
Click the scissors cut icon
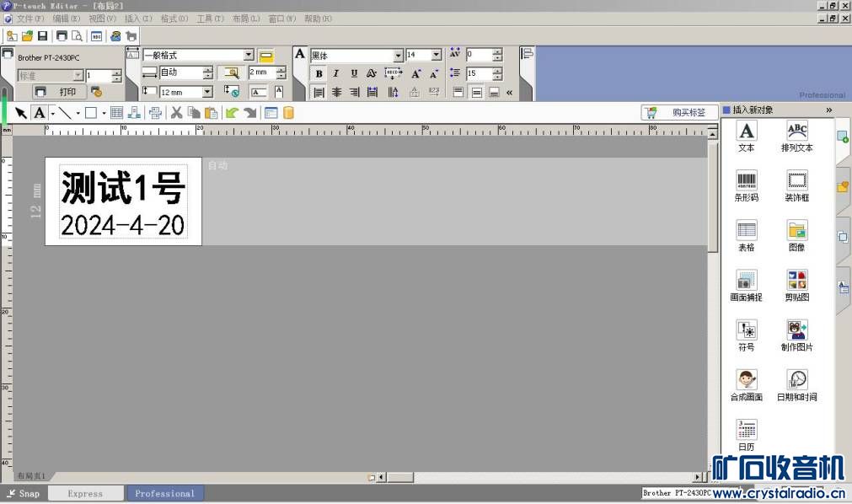(x=176, y=113)
